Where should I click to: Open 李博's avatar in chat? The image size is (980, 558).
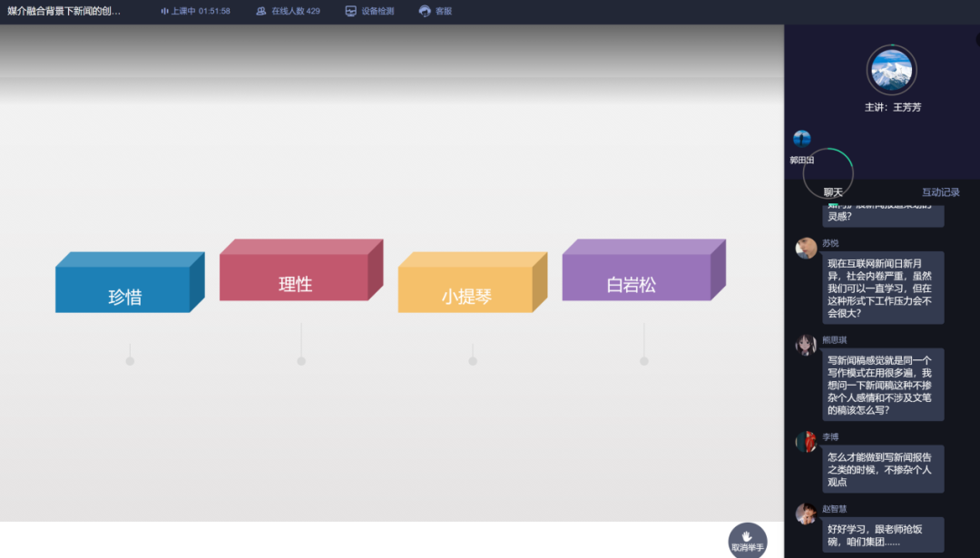[x=806, y=441]
